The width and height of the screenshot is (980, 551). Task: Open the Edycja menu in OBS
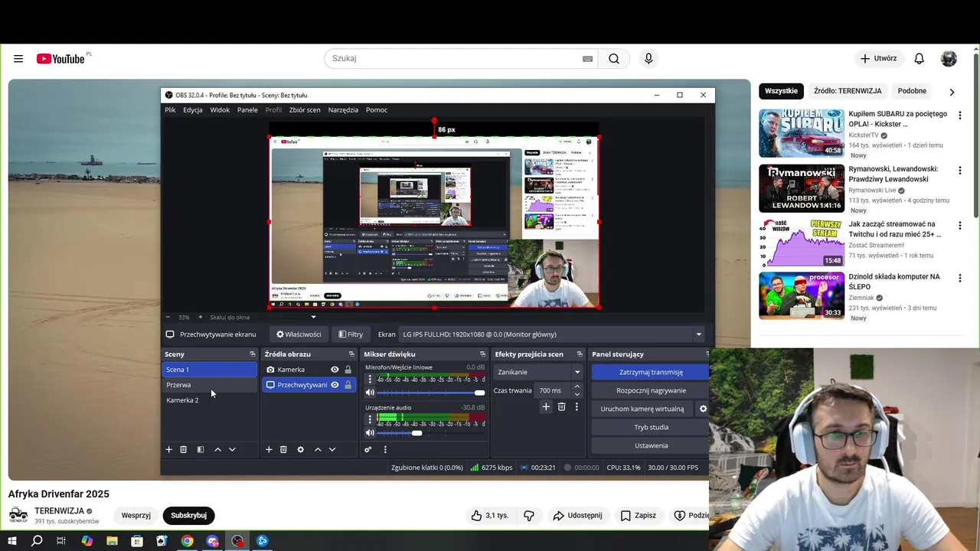(x=193, y=110)
